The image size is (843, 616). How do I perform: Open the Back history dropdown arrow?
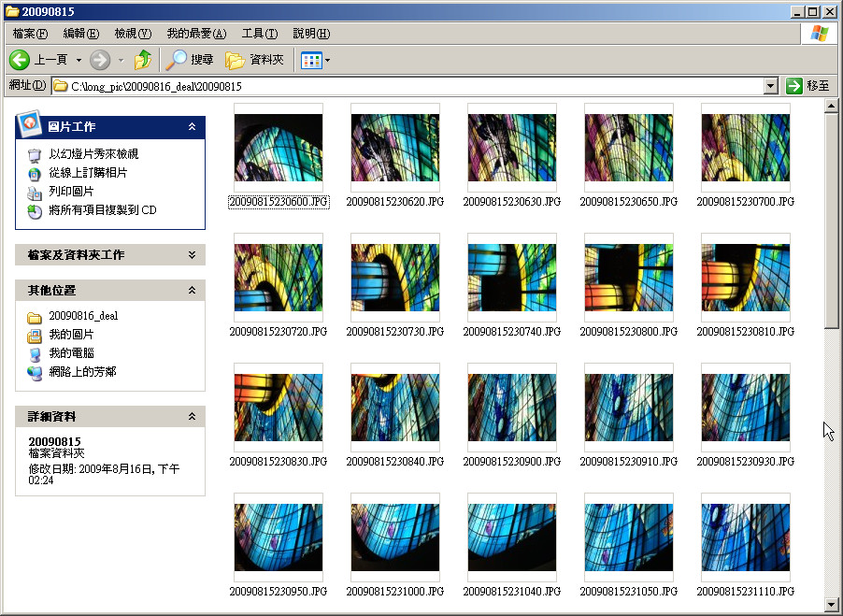(x=79, y=60)
